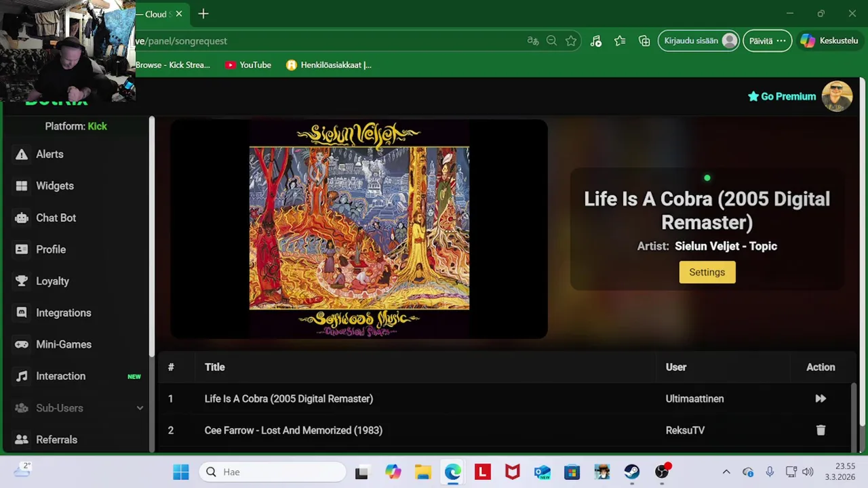The image size is (868, 488).
Task: Select Cee Farrow - Lost And Memorized title
Action: (294, 430)
